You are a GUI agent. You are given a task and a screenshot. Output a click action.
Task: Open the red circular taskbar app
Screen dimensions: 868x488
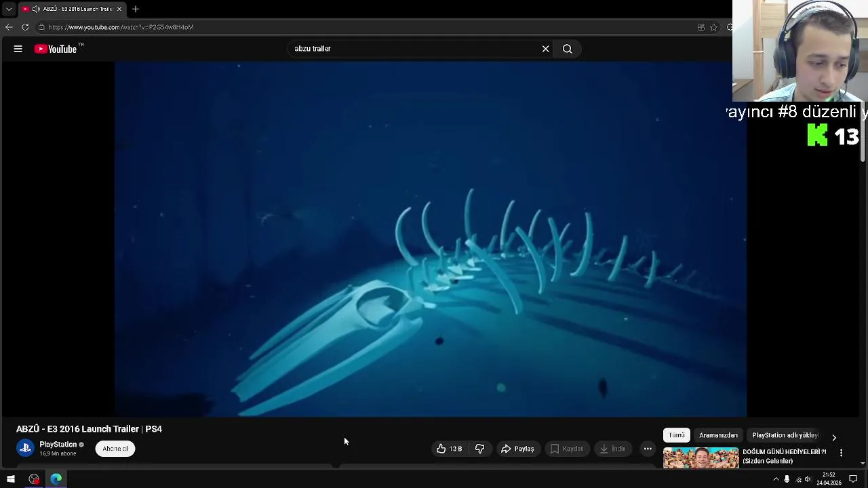coord(34,479)
